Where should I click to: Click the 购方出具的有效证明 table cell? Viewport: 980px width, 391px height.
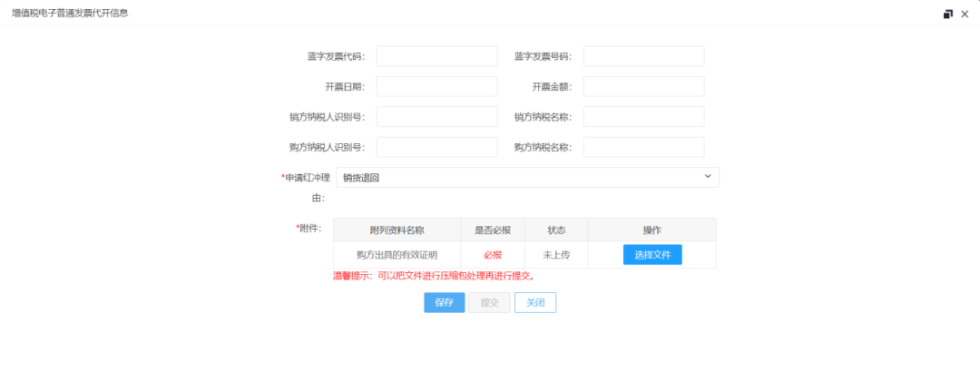point(397,255)
